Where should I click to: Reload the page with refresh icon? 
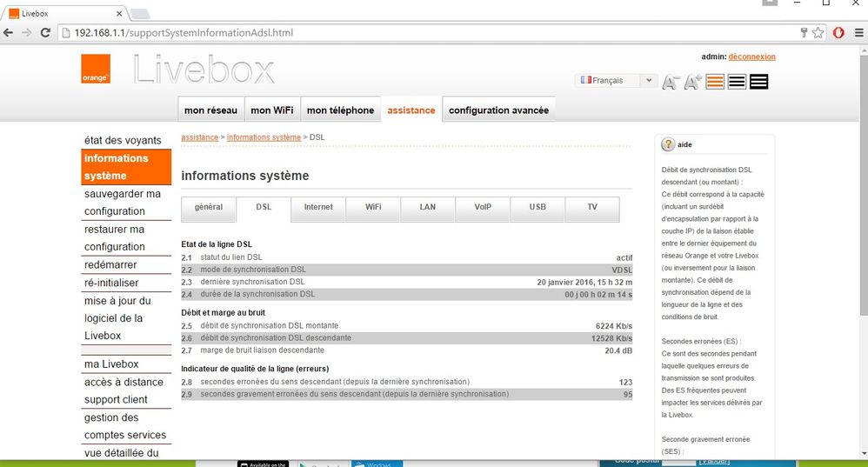coord(45,33)
